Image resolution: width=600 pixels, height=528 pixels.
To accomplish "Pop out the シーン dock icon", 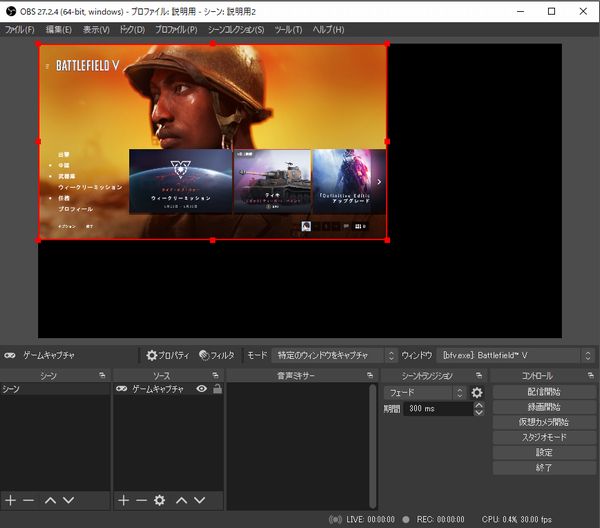I will 102,375.
